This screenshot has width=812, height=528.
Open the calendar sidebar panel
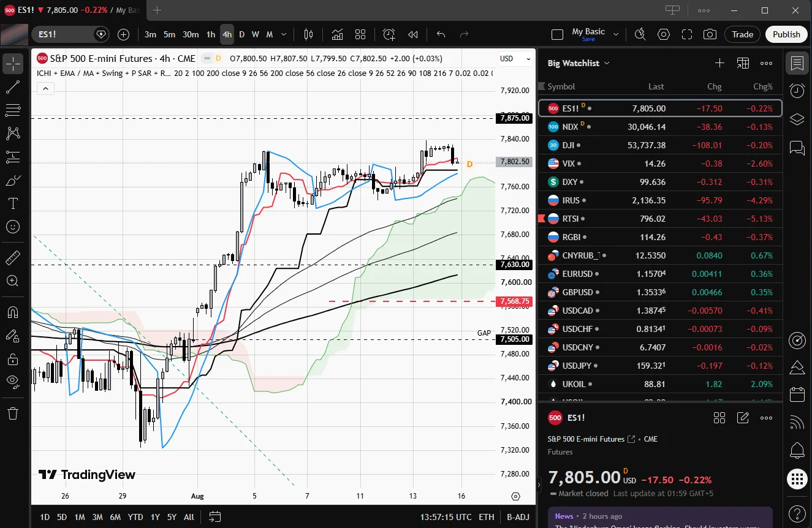(797, 394)
